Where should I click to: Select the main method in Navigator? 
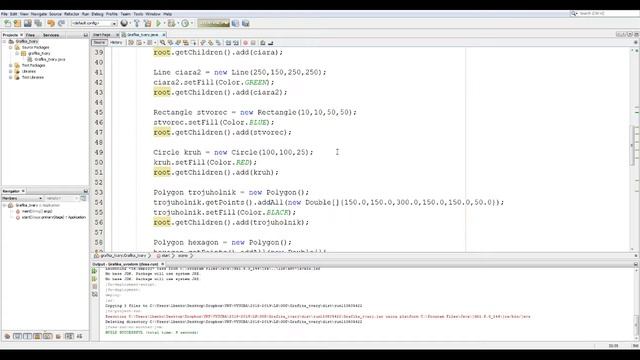pyautogui.click(x=36, y=211)
